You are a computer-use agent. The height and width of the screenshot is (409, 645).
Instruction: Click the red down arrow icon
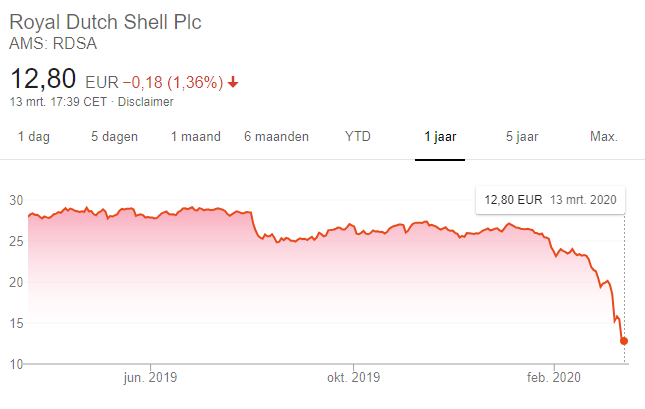[x=233, y=82]
